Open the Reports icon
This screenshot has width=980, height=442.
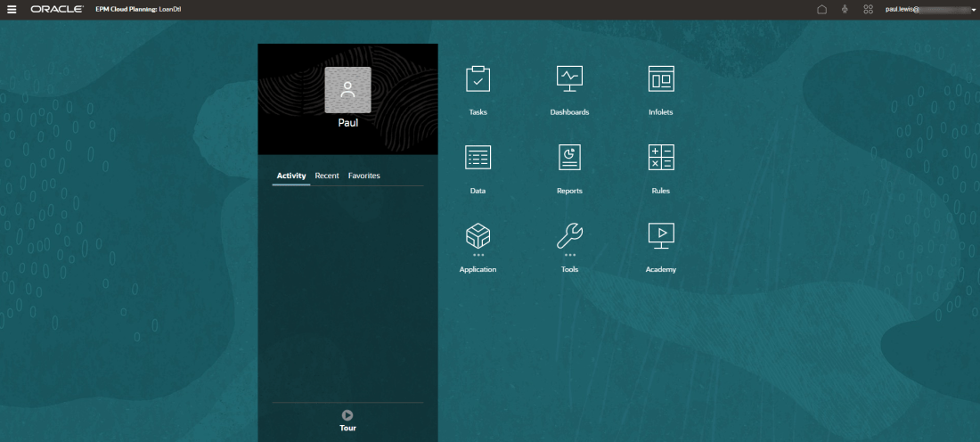tap(569, 158)
